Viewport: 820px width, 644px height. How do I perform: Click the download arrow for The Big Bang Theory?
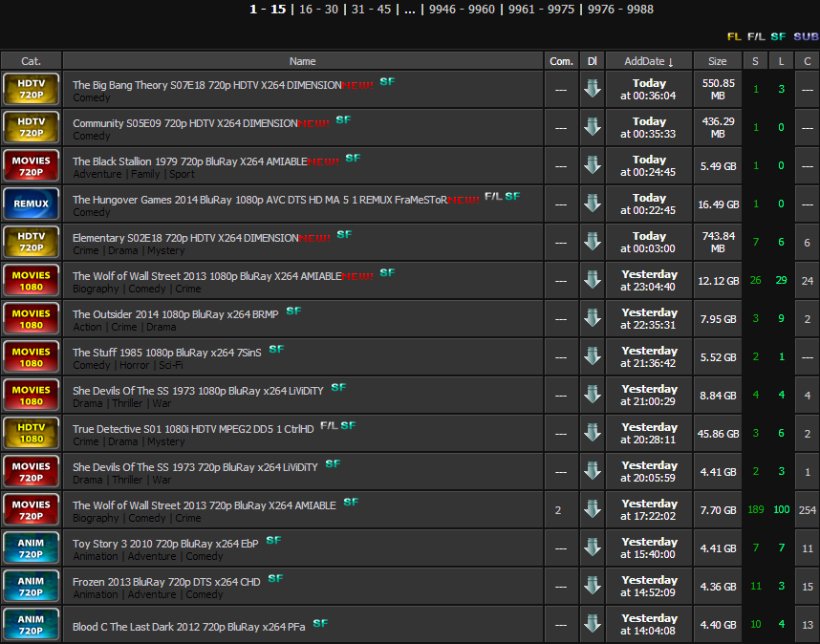point(592,89)
